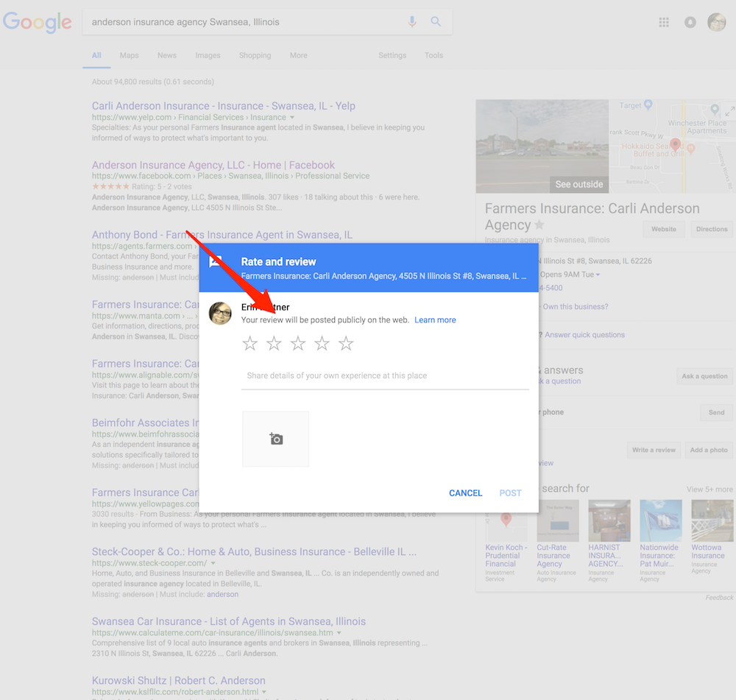Click the magnifying glass search icon
Image resolution: width=736 pixels, height=700 pixels.
436,21
